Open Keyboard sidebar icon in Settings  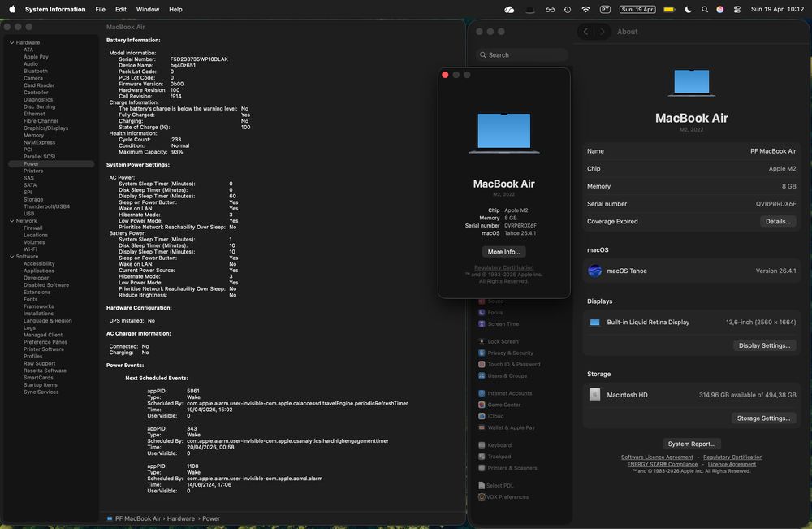coord(482,445)
